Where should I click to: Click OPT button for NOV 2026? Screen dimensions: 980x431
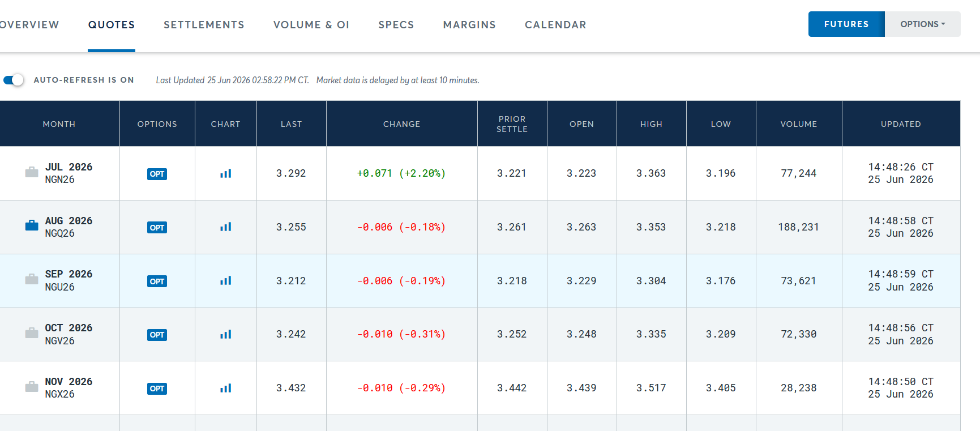click(x=157, y=389)
